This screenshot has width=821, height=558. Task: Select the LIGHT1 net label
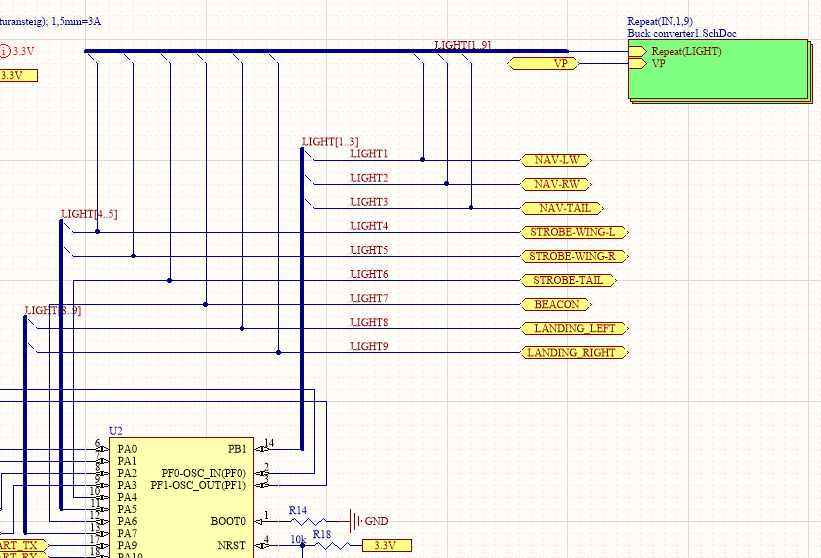[x=369, y=154]
